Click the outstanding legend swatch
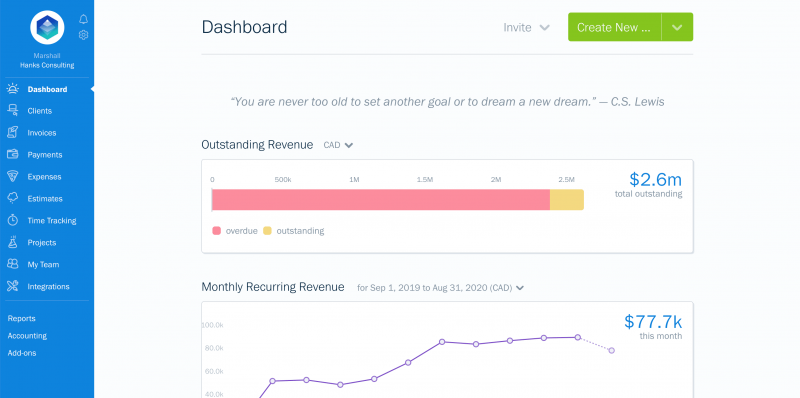This screenshot has height=398, width=800. pyautogui.click(x=267, y=231)
